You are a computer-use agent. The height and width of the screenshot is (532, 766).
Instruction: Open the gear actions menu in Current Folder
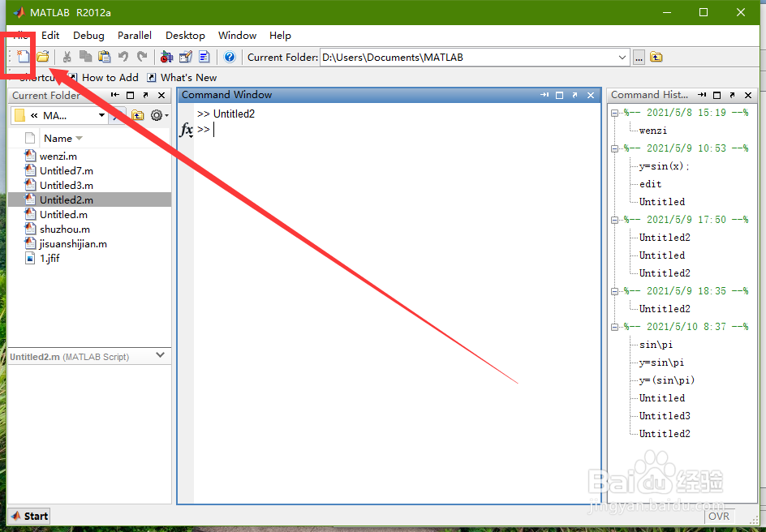pyautogui.click(x=159, y=115)
